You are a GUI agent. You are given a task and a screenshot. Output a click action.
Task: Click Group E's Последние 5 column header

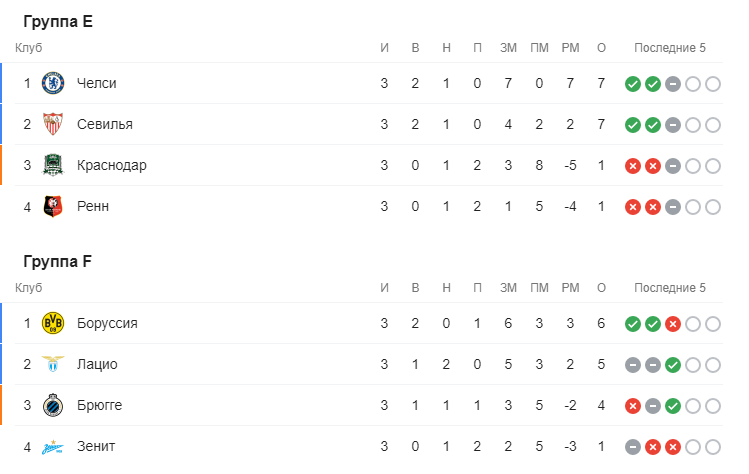pos(670,48)
